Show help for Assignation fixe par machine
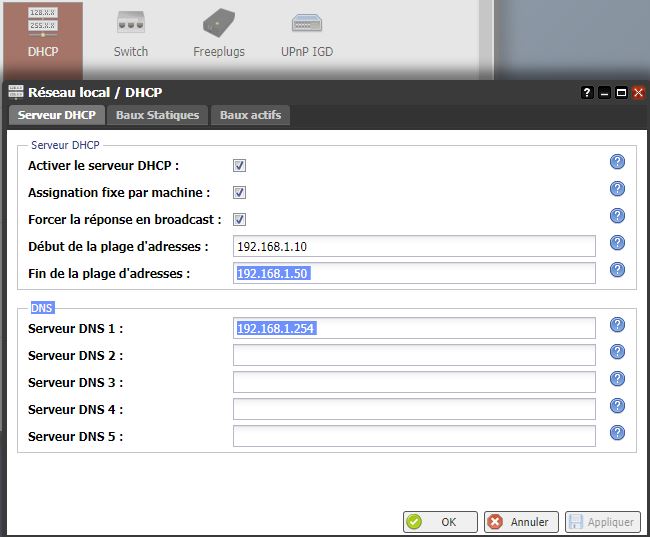Image resolution: width=650 pixels, height=537 pixels. [617, 189]
